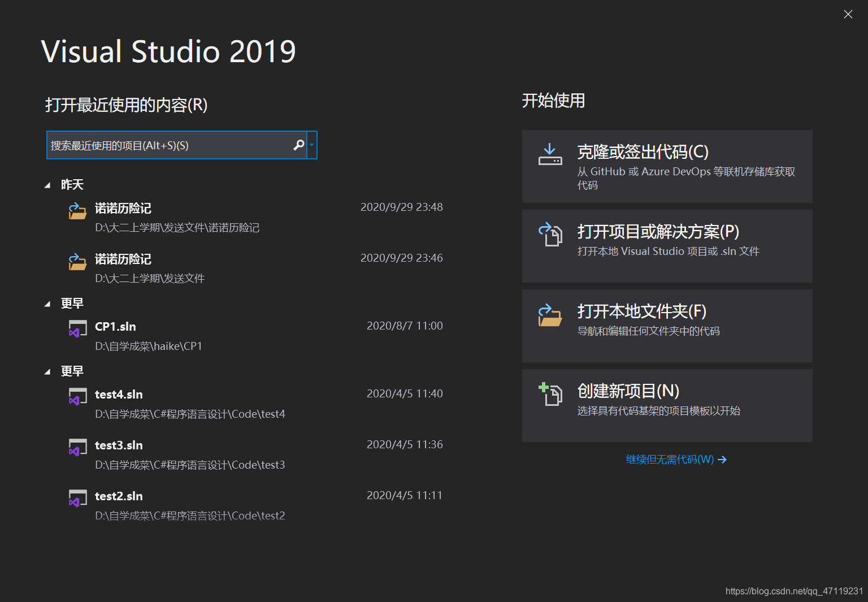The image size is (868, 602).
Task: Click folder icon of 诺诺历险记 dated 23:48
Action: [x=77, y=211]
